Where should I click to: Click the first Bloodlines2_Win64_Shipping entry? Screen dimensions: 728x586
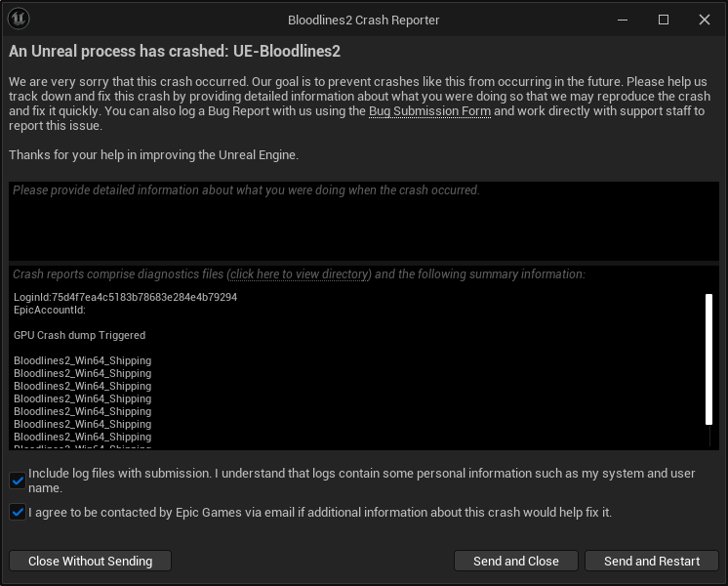click(x=82, y=360)
